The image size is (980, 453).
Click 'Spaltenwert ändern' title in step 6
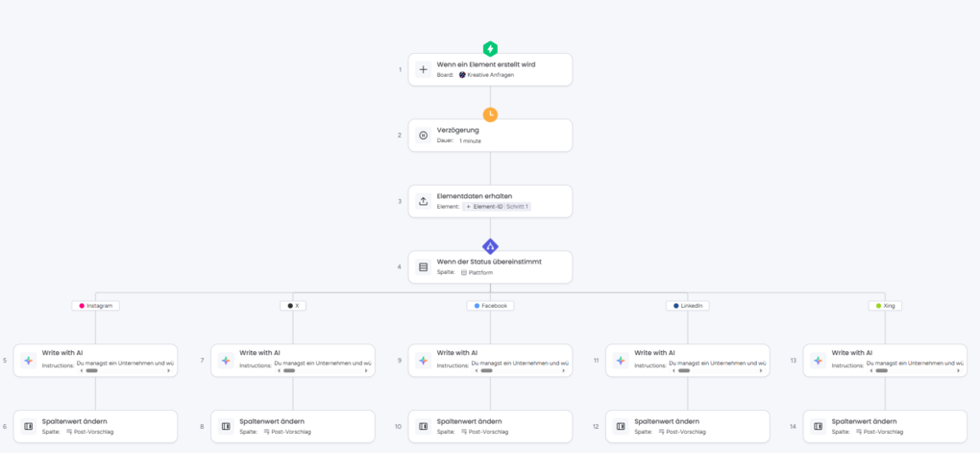tap(74, 421)
